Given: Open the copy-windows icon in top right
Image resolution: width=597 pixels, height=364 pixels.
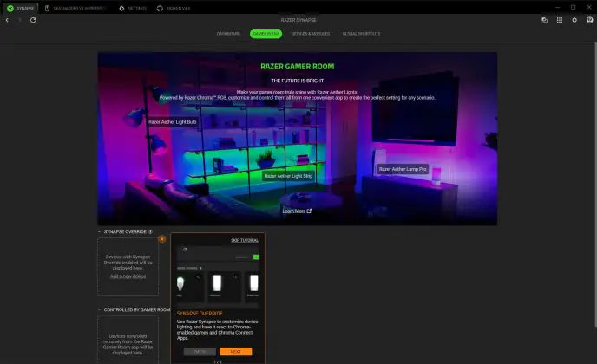Looking at the screenshot, I should pyautogui.click(x=544, y=20).
